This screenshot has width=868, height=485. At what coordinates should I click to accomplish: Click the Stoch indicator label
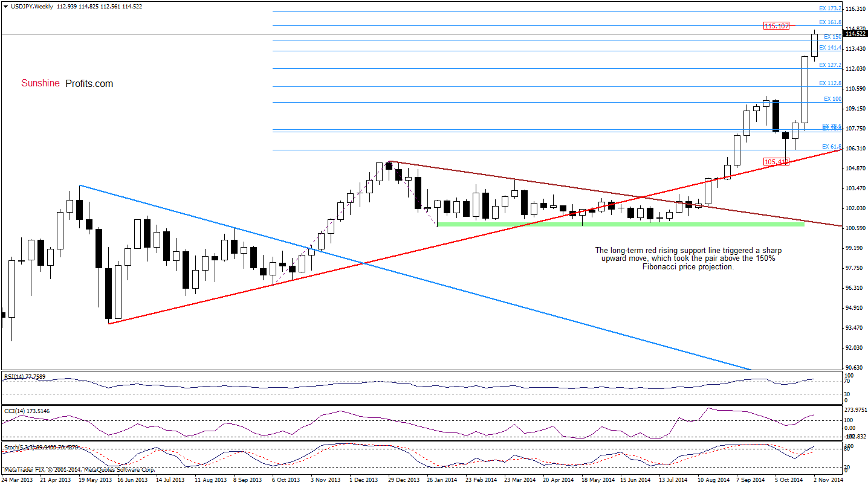click(40, 448)
